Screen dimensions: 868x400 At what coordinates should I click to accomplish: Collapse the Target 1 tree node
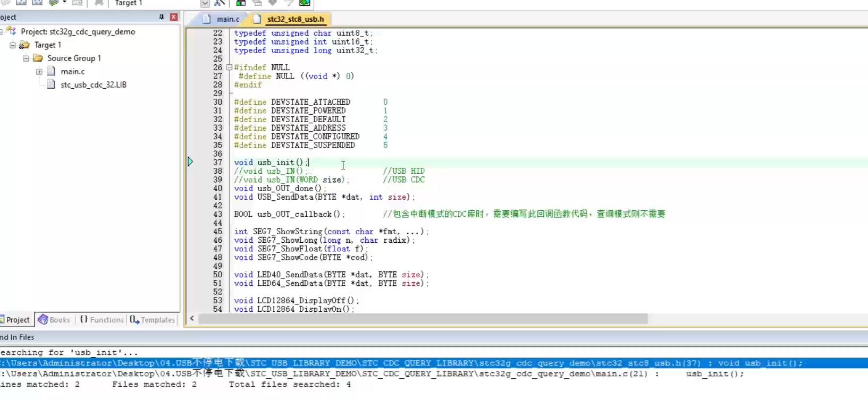tap(13, 45)
